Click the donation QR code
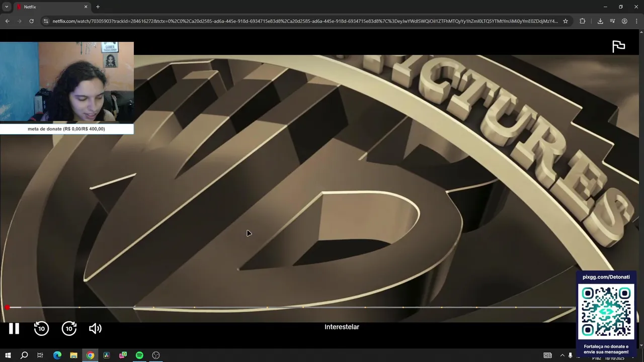 [x=606, y=311]
